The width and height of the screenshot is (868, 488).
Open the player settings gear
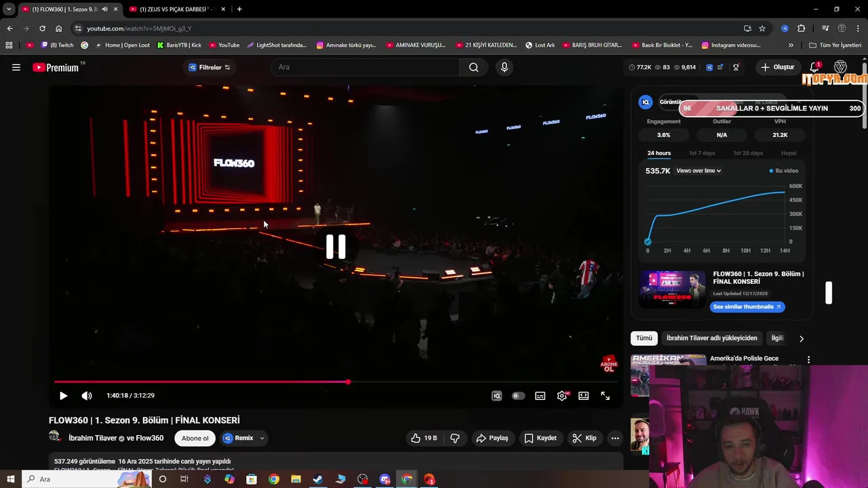pos(562,396)
